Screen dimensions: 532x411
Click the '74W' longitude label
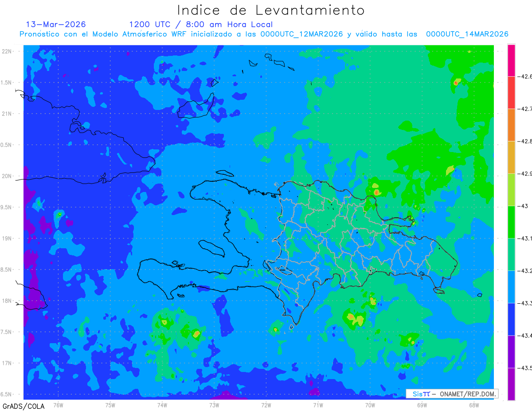coord(162,405)
